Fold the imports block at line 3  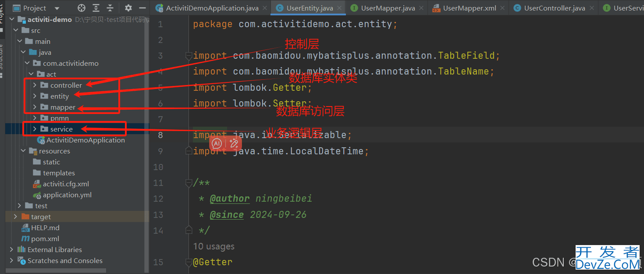[189, 56]
